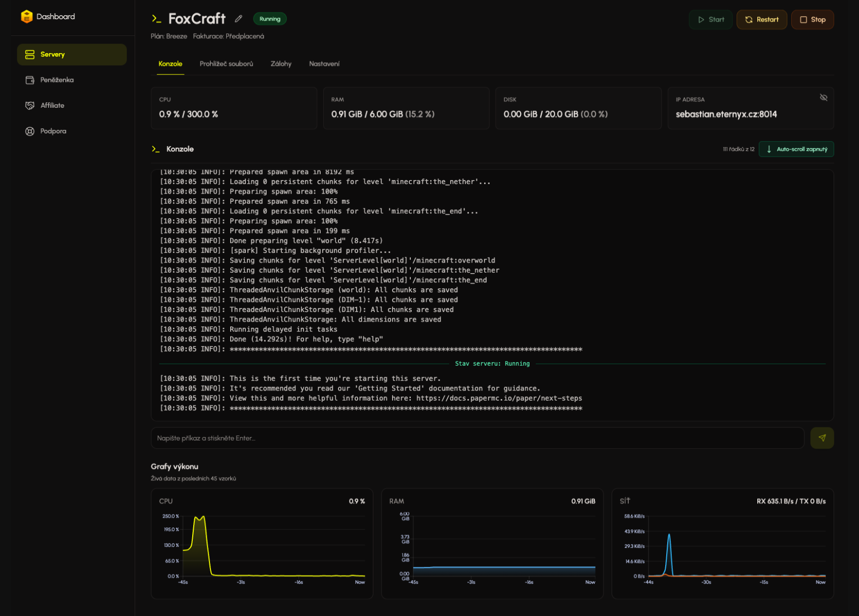Click the Affiliate handshake icon
The height and width of the screenshot is (616, 859).
point(30,105)
